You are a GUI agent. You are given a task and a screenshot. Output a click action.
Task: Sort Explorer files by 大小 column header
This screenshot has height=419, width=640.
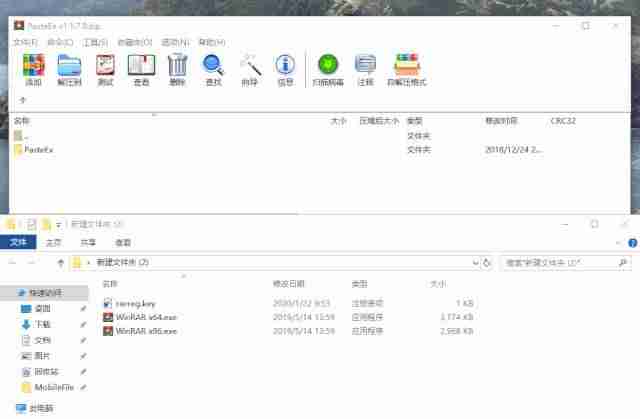point(438,284)
